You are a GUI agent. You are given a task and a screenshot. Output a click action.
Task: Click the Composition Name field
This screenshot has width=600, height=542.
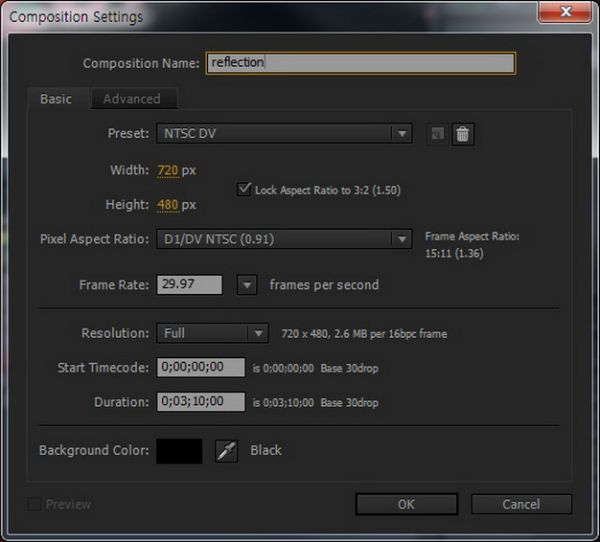[361, 63]
